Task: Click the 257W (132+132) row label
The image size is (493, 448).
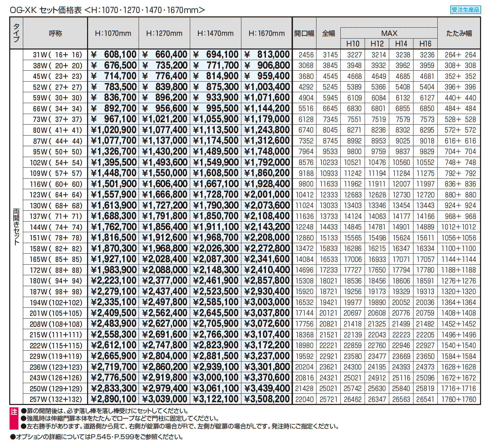Action: coord(56,399)
